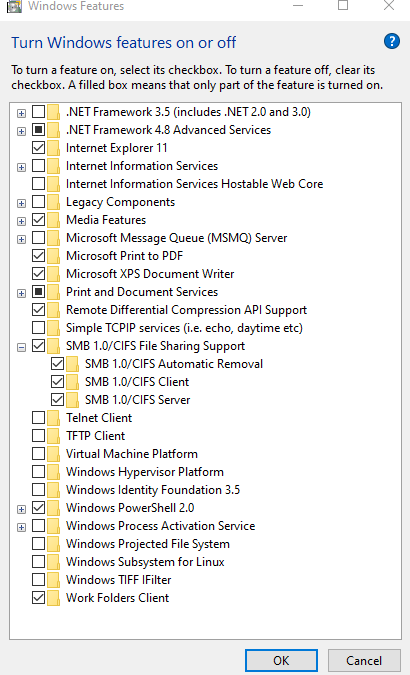Click the Windows Features title bar icon
Image resolution: width=410 pixels, height=675 pixels.
pyautogui.click(x=14, y=6)
